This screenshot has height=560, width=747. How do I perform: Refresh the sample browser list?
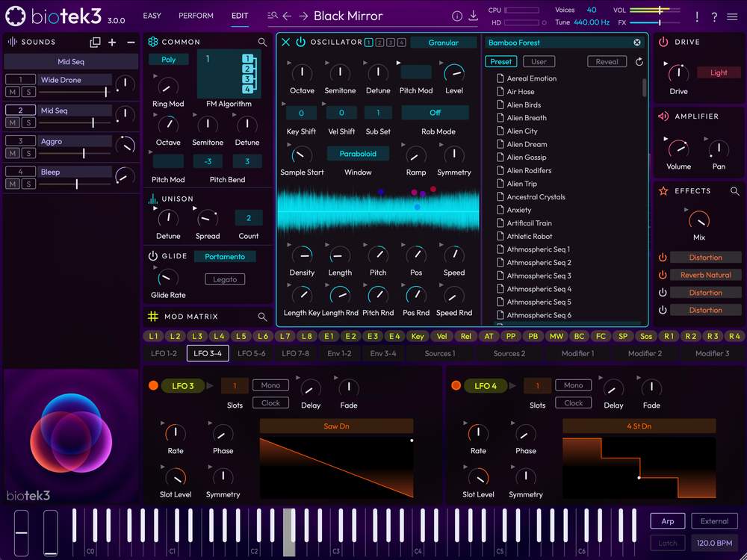coord(639,62)
